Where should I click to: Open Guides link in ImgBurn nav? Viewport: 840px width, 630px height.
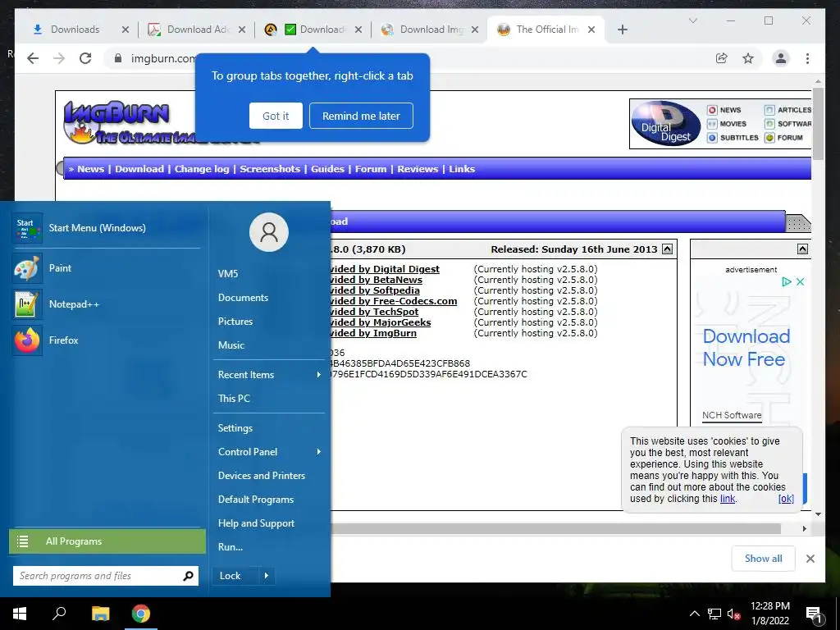327,169
